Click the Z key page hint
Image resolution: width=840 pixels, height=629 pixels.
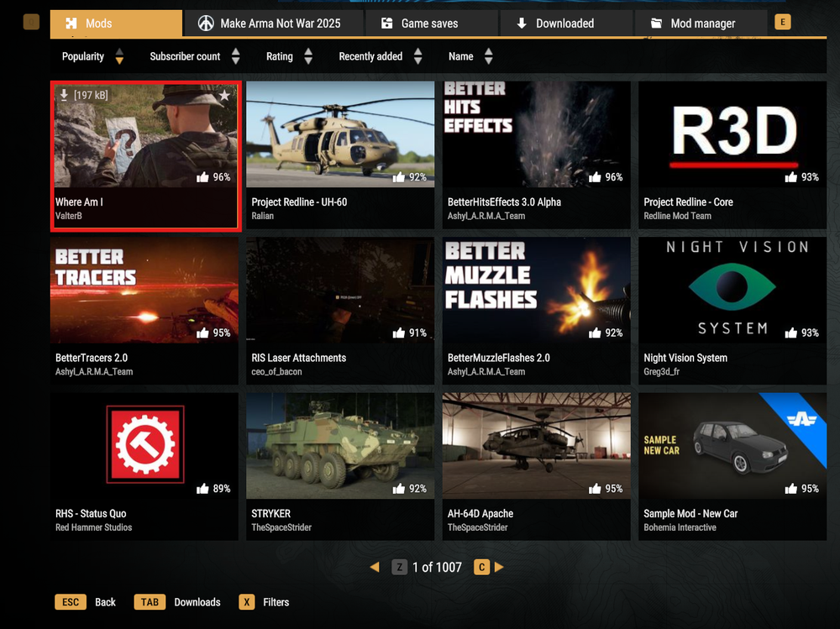click(x=400, y=567)
